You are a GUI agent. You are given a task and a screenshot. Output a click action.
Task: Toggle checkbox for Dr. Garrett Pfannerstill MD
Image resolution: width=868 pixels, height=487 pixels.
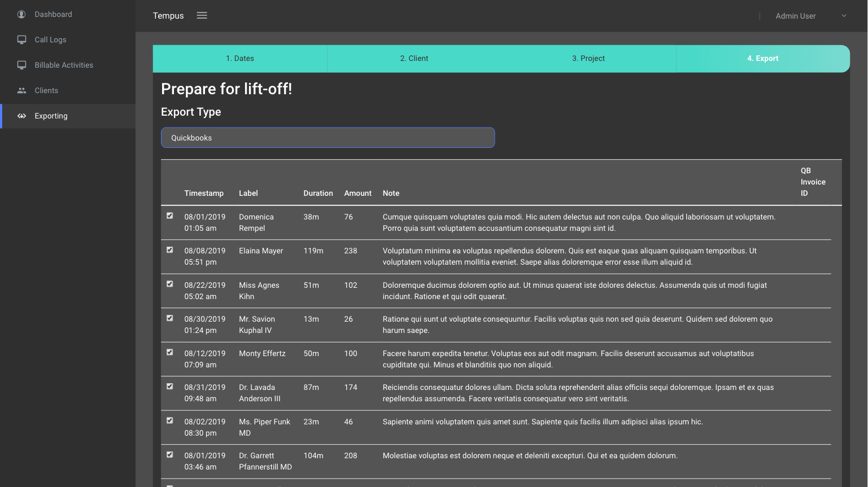pos(170,454)
